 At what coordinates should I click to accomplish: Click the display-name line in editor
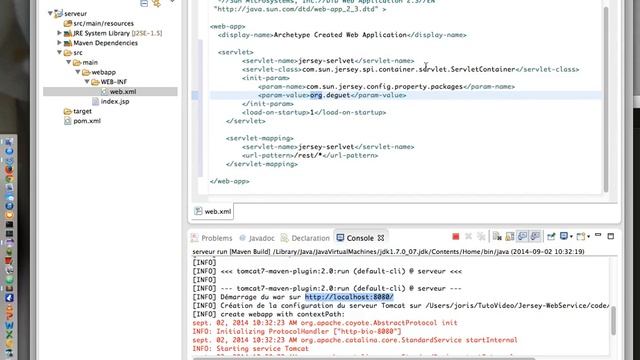(x=342, y=35)
